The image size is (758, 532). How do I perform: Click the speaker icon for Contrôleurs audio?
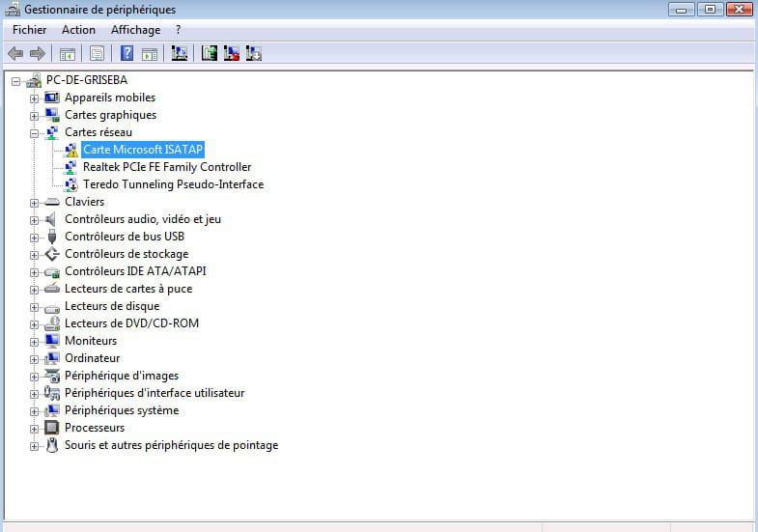51,219
